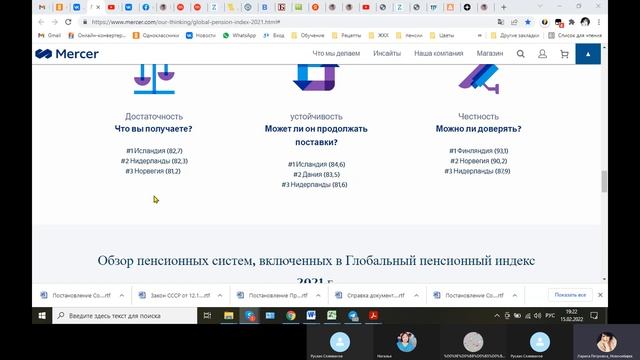Open Telegram from the taskbar
Viewport: 640px width, 360px height.
(353, 316)
